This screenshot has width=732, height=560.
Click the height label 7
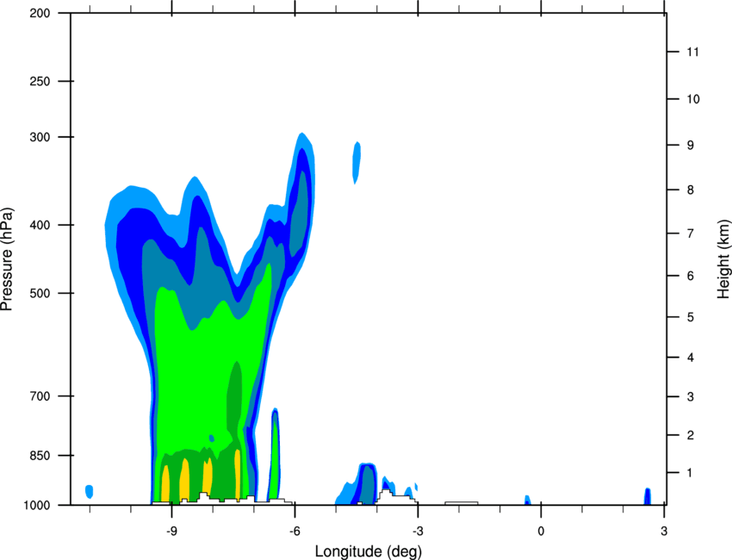click(691, 233)
